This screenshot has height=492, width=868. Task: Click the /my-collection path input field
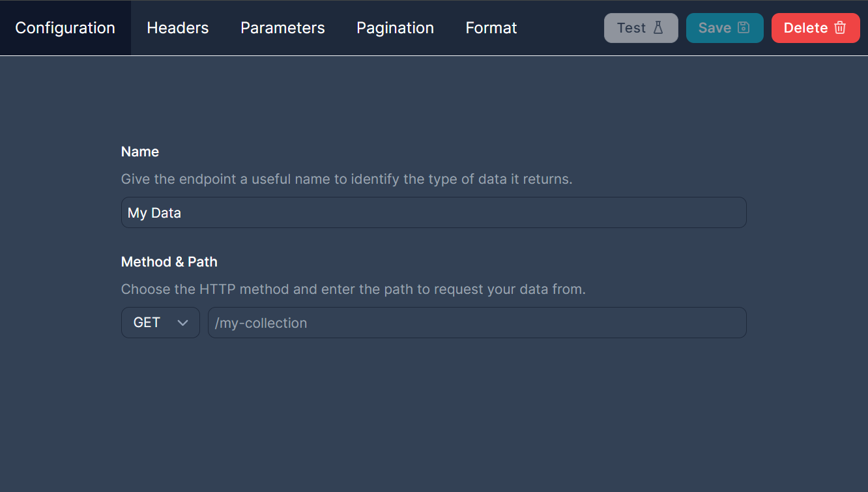coord(477,323)
